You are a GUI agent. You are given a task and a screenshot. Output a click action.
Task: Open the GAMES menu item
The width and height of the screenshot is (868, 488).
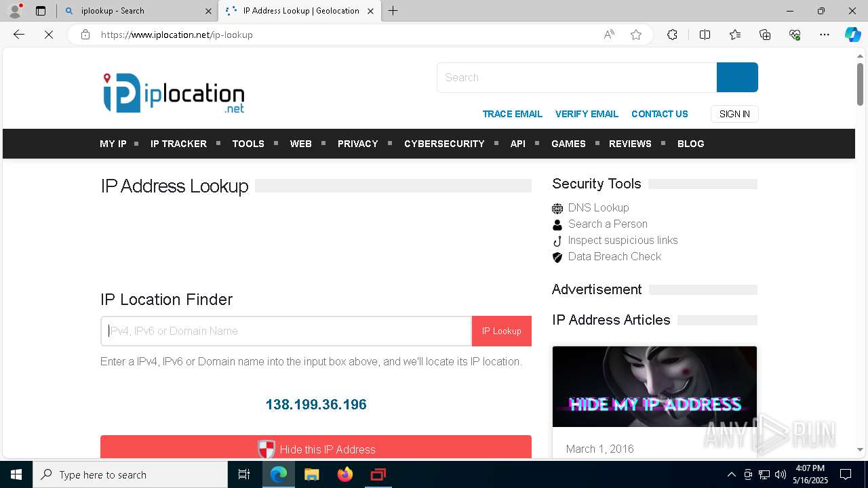pyautogui.click(x=568, y=144)
